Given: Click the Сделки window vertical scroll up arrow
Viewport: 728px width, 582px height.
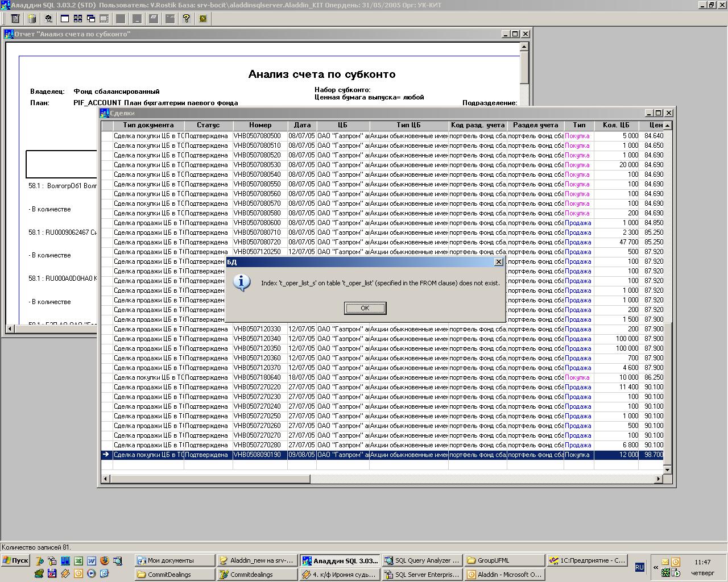Looking at the screenshot, I should tap(668, 125).
